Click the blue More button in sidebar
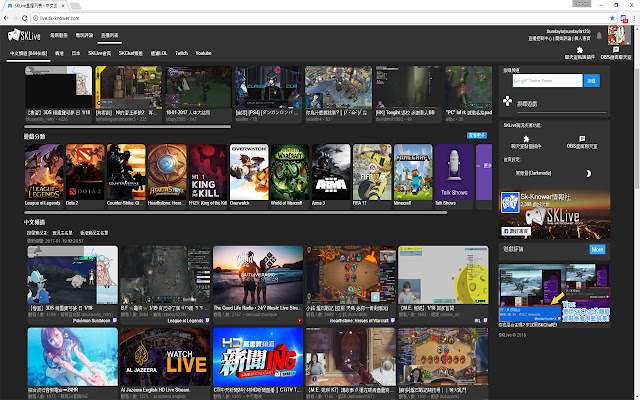The image size is (640, 400). 597,248
